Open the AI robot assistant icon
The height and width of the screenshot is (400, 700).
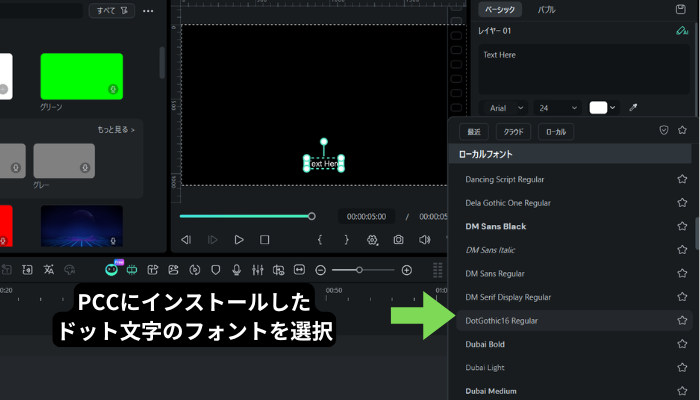[x=112, y=270]
